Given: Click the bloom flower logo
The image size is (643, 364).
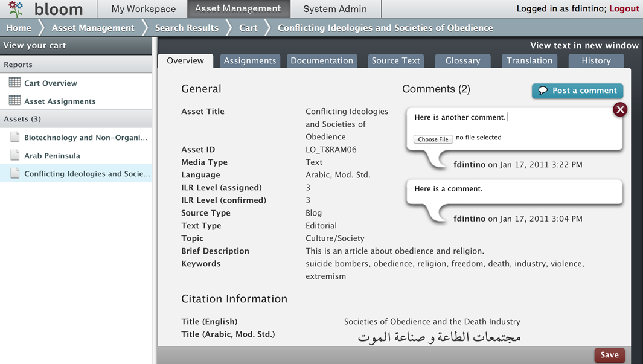Looking at the screenshot, I should 16,9.
